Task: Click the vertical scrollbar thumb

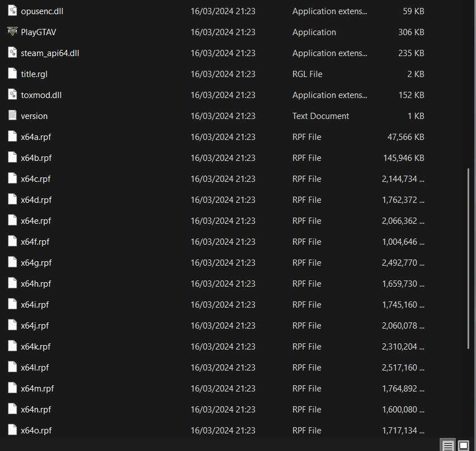Action: point(468,258)
